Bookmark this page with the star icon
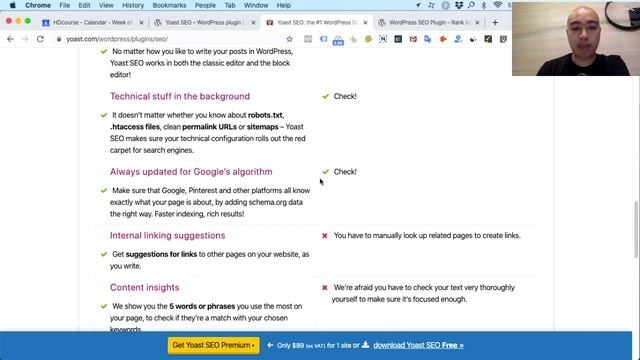The width and height of the screenshot is (640, 360). click(289, 39)
